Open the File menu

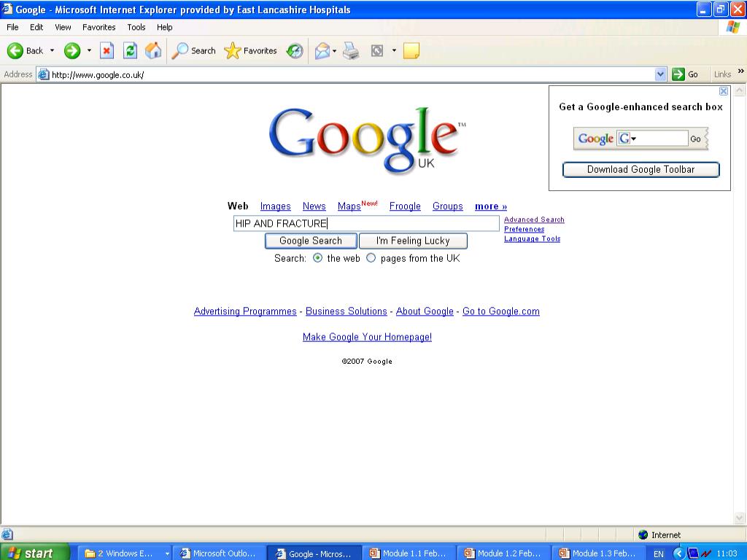pyautogui.click(x=12, y=27)
